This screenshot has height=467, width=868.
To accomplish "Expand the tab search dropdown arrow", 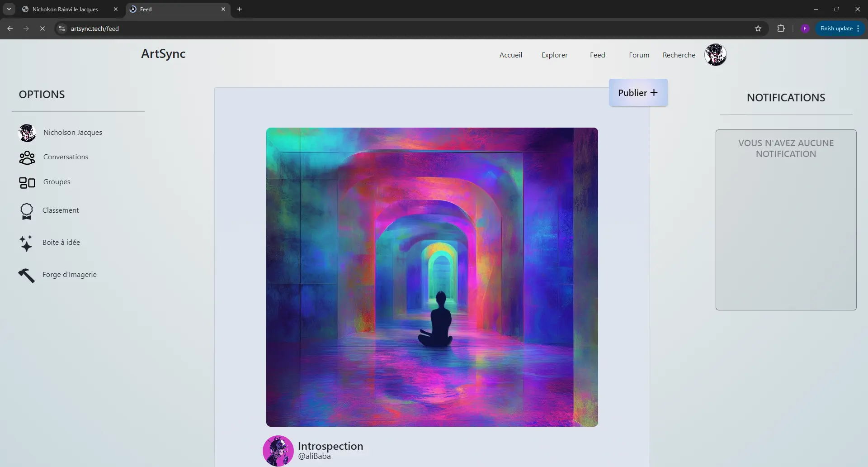I will point(9,9).
